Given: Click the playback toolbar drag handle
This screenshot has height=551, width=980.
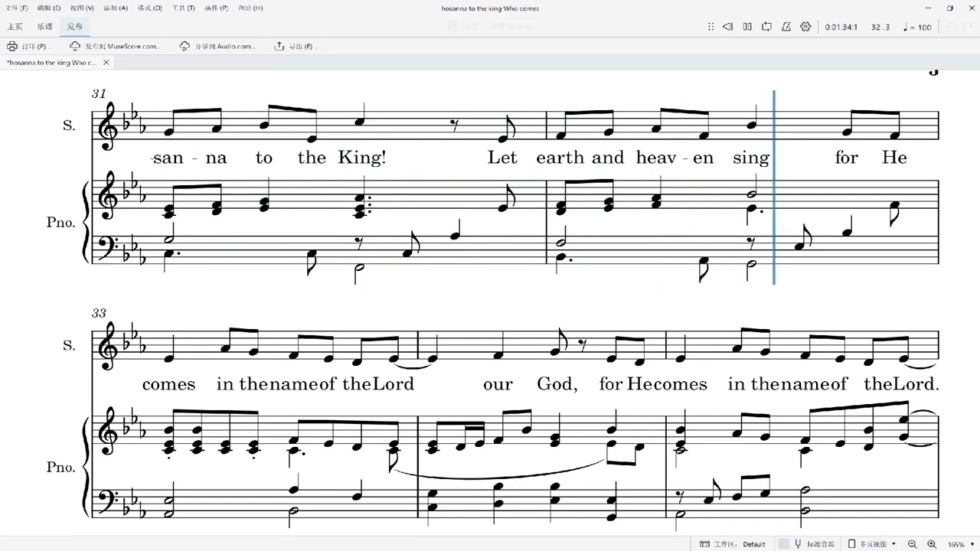Looking at the screenshot, I should (711, 27).
